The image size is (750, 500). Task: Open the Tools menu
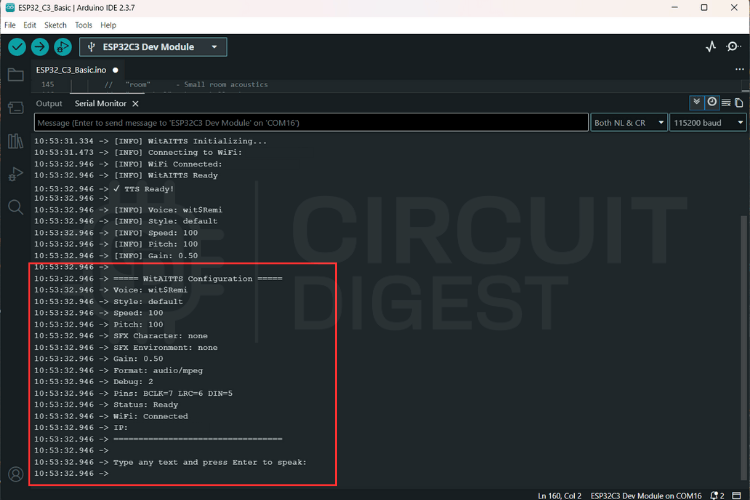[x=83, y=25]
